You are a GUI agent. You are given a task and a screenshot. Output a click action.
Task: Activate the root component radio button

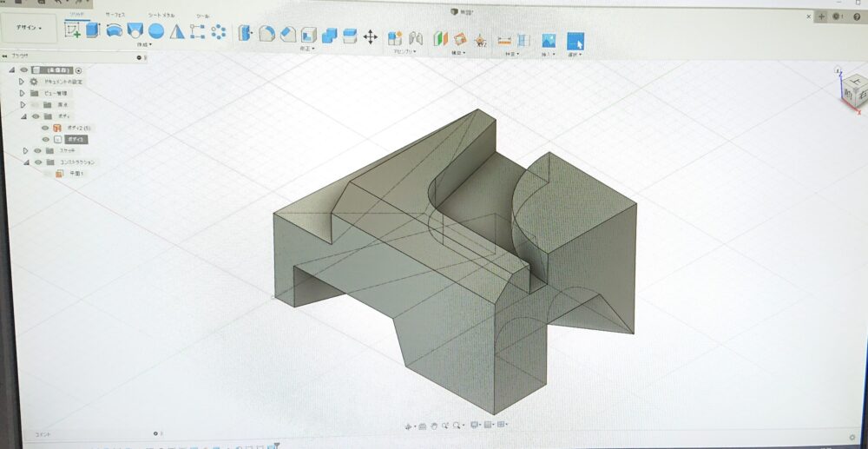tap(79, 70)
